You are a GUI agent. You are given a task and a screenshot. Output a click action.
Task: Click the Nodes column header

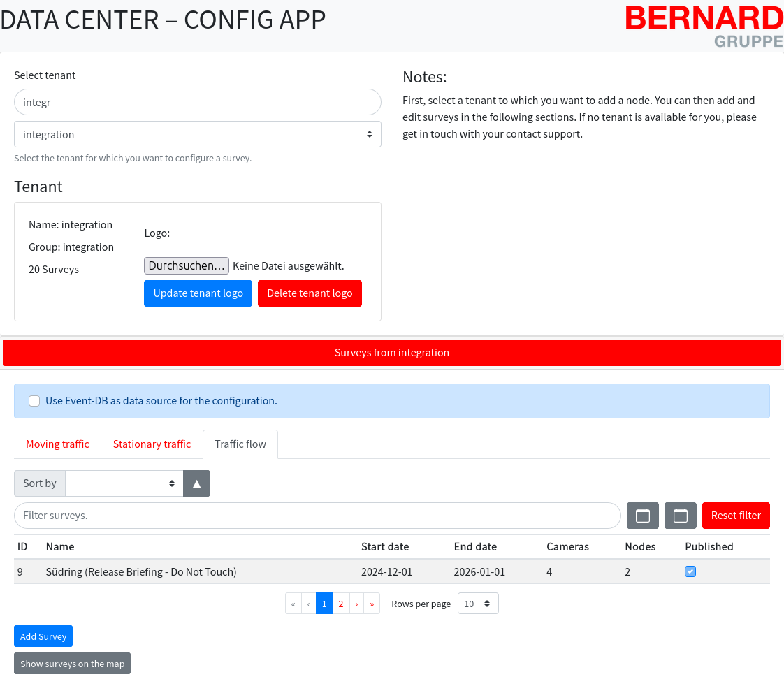[x=640, y=546]
